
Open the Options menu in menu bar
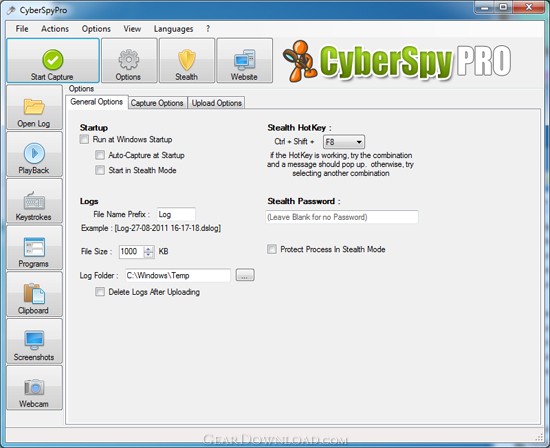tap(96, 29)
